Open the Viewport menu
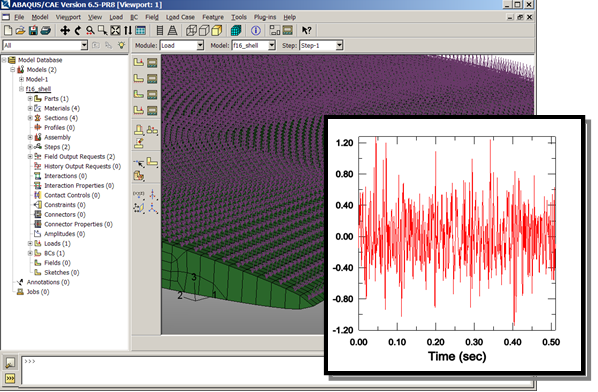Screen dimensions: 598x392 68,17
